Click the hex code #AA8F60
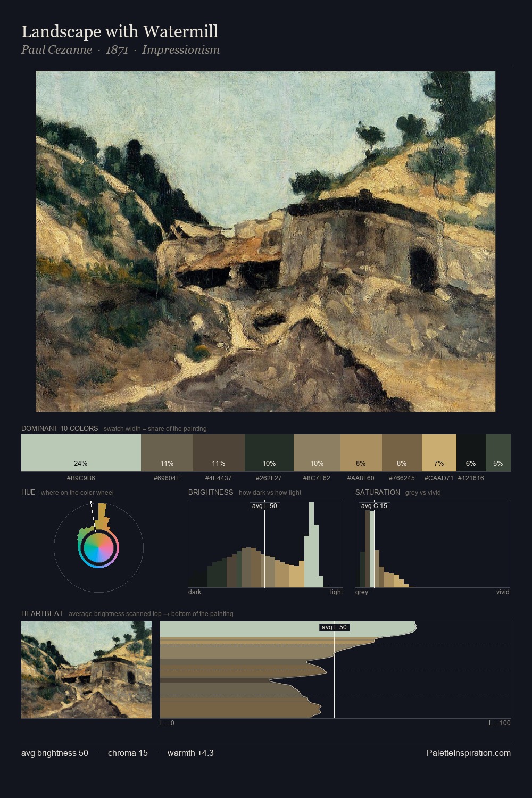Image resolution: width=532 pixels, height=798 pixels. [361, 478]
